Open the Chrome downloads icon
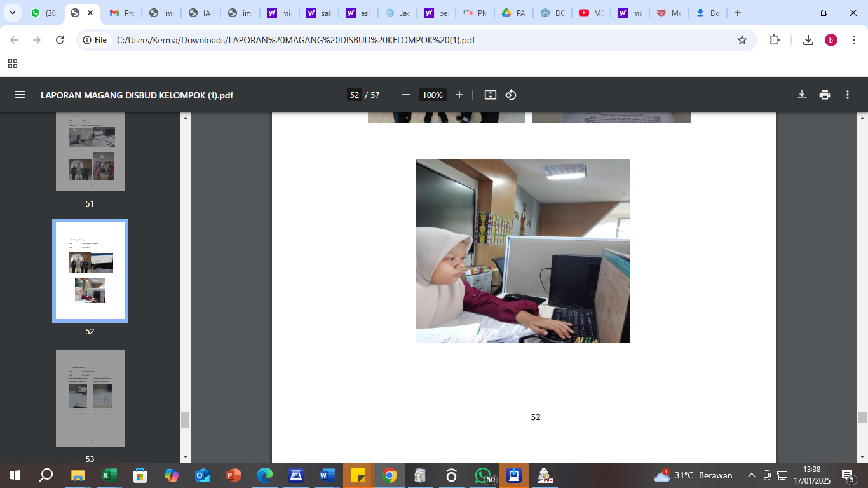This screenshot has height=488, width=868. 808,40
